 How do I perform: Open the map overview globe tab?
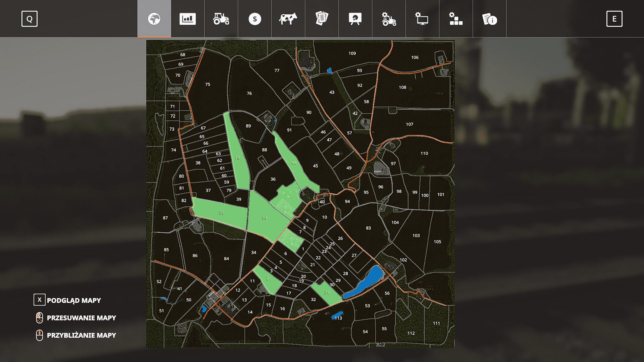pyautogui.click(x=154, y=19)
